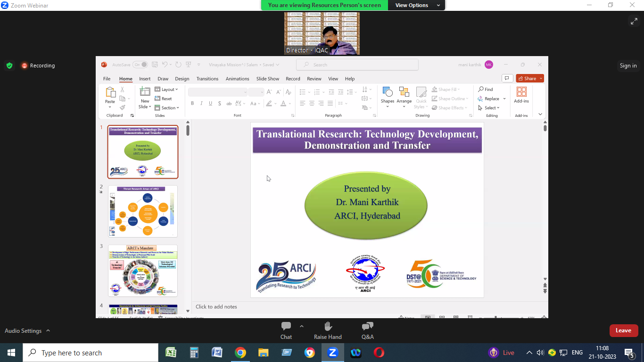Screen dimensions: 644x362
Task: Click the Cut scissors icon
Action: [x=122, y=89]
